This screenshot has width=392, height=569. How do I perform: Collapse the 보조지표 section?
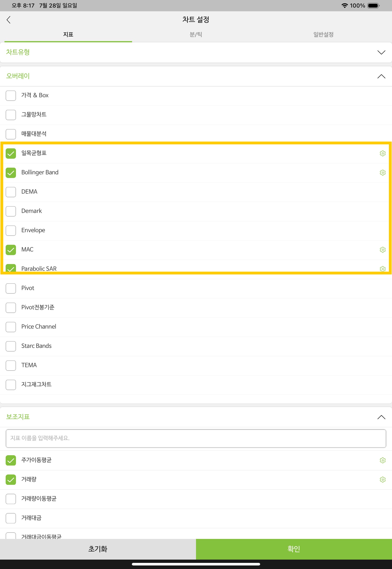point(381,417)
